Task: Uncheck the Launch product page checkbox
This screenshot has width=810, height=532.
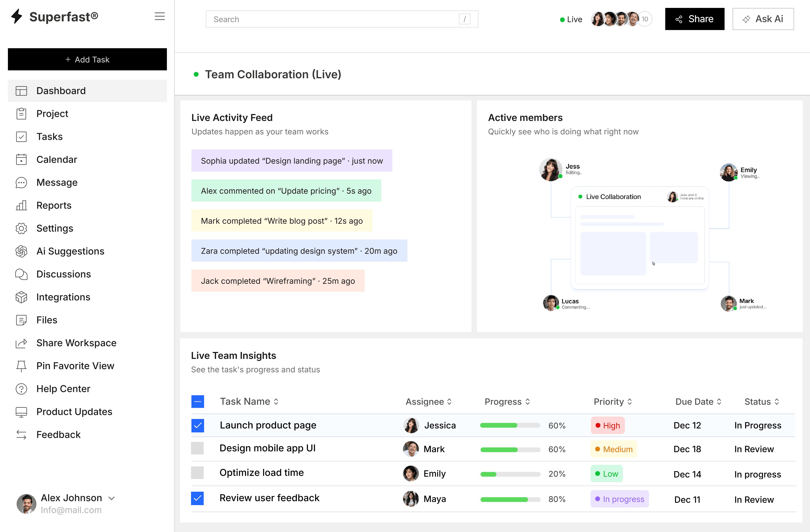Action: pyautogui.click(x=197, y=425)
